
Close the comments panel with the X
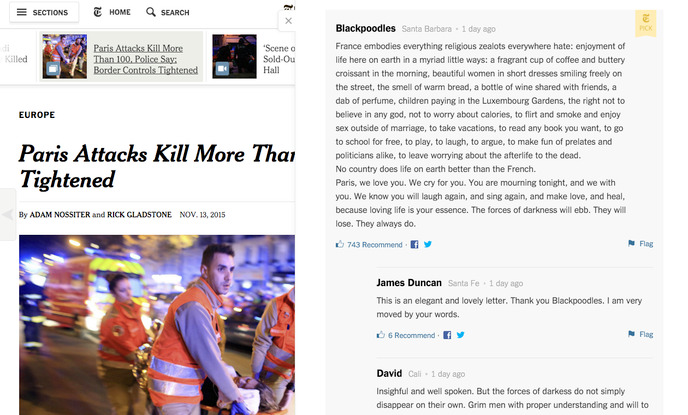click(x=288, y=21)
